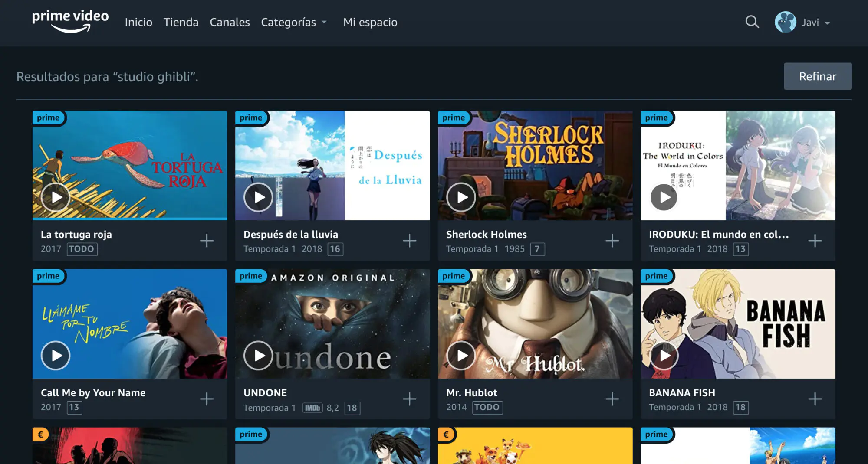Add Call Me by Your Name to watchlist
868x464 pixels.
(x=207, y=399)
